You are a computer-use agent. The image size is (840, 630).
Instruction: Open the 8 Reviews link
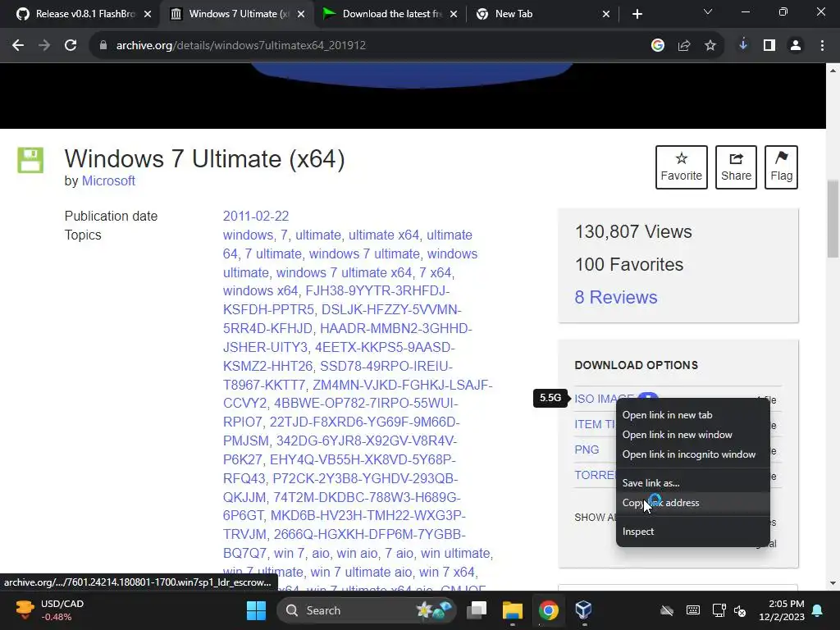point(616,297)
